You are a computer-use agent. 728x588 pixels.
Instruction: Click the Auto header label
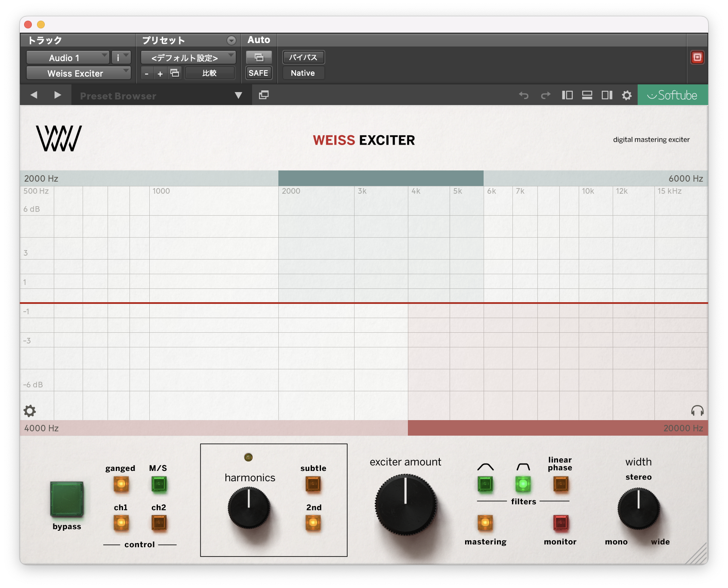point(259,40)
